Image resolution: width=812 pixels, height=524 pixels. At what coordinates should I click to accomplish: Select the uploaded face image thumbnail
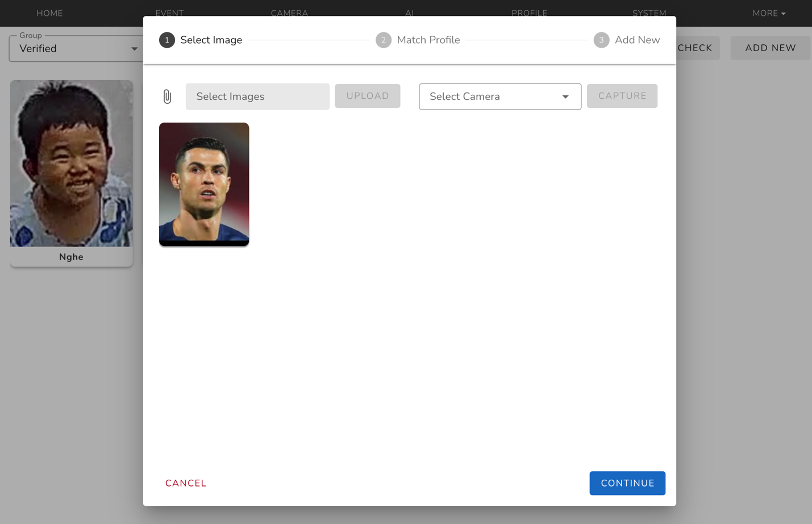click(x=204, y=184)
